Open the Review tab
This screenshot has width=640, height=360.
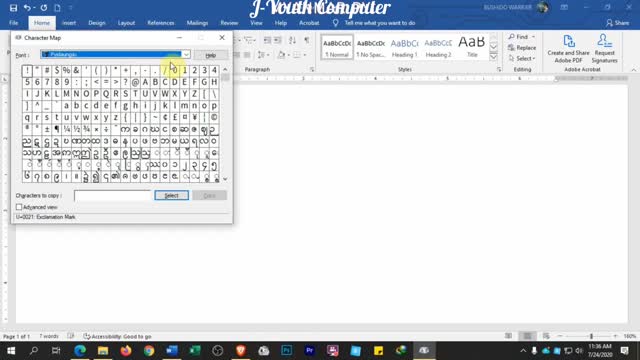click(x=229, y=23)
